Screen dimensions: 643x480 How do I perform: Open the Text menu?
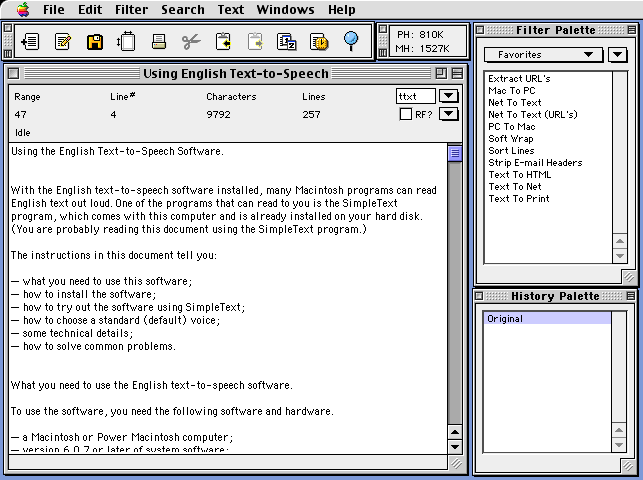point(230,9)
